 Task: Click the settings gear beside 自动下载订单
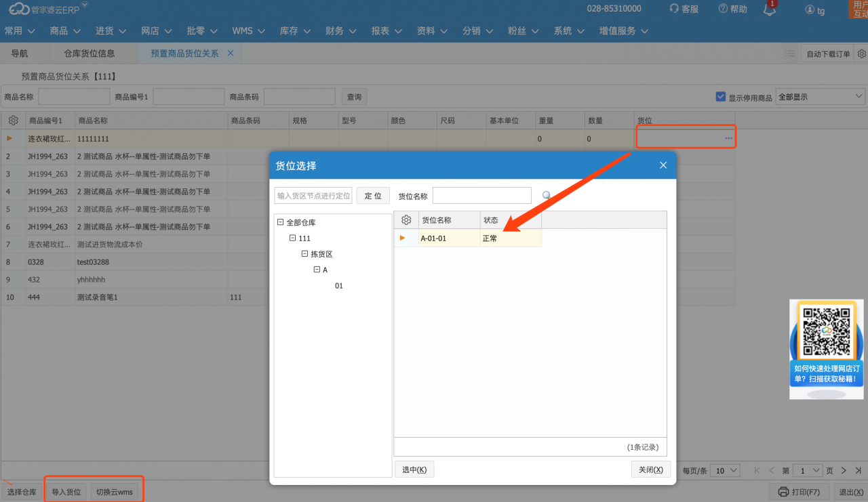[x=861, y=54]
